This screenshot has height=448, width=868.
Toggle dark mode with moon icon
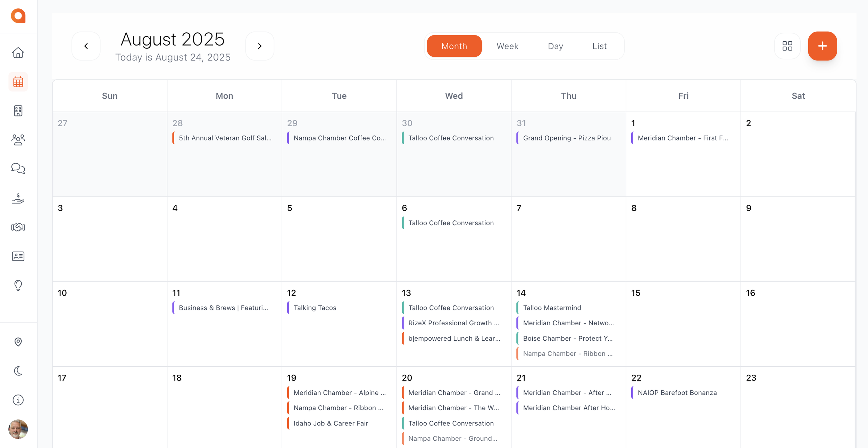[18, 371]
